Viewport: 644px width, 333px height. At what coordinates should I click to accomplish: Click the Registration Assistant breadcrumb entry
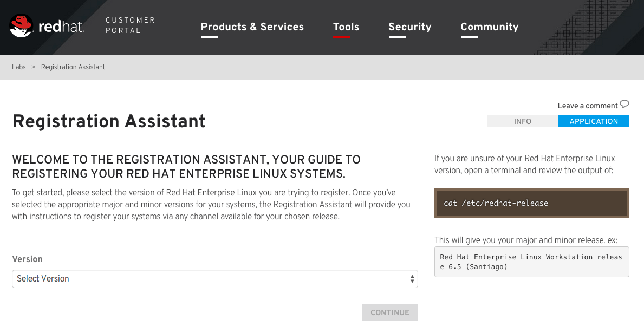[x=73, y=67]
